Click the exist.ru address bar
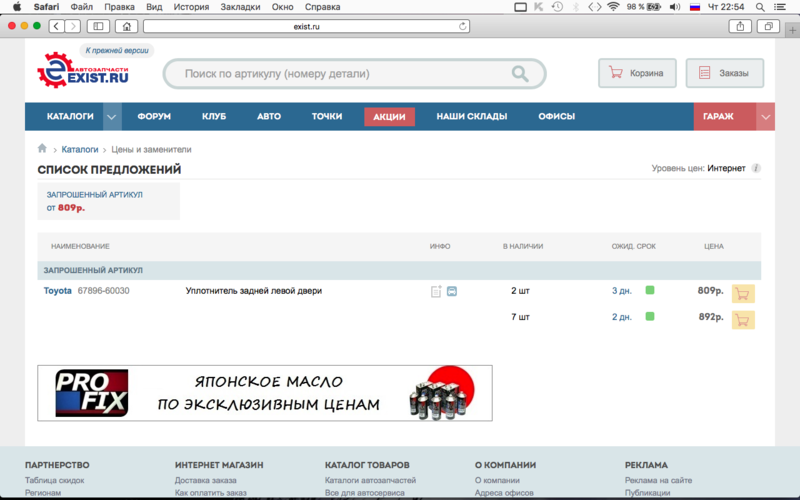The image size is (800, 500). [x=306, y=26]
